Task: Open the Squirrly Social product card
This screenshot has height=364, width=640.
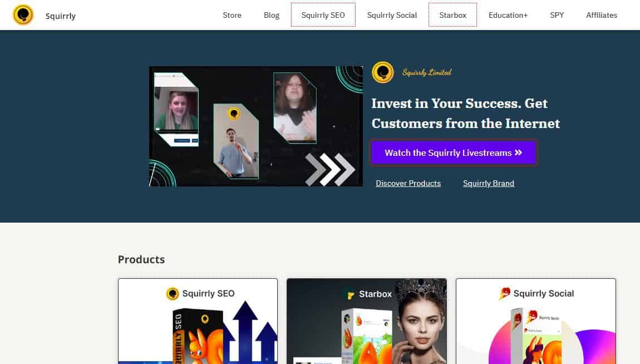Action: tap(535, 321)
